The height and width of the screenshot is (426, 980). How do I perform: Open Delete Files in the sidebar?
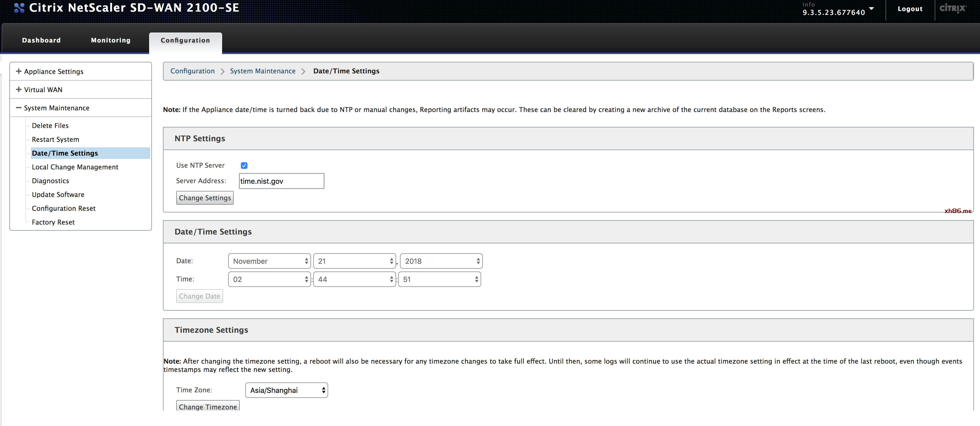coord(50,126)
